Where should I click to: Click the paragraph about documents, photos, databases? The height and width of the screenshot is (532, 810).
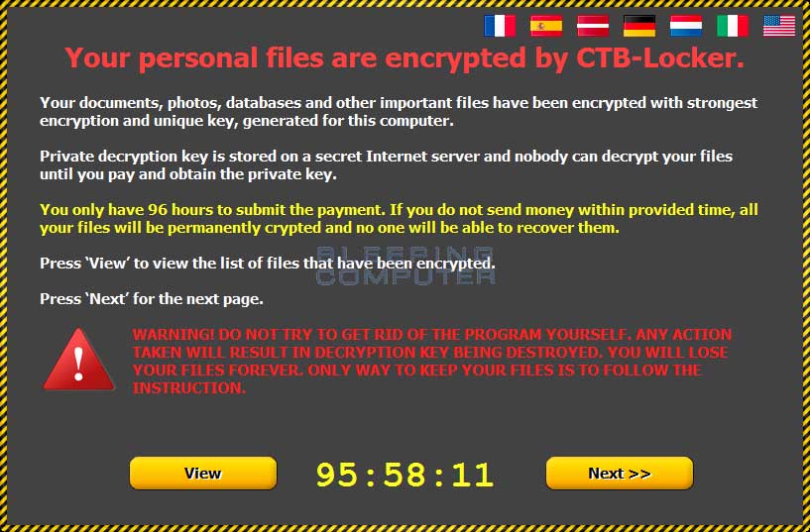(x=399, y=112)
